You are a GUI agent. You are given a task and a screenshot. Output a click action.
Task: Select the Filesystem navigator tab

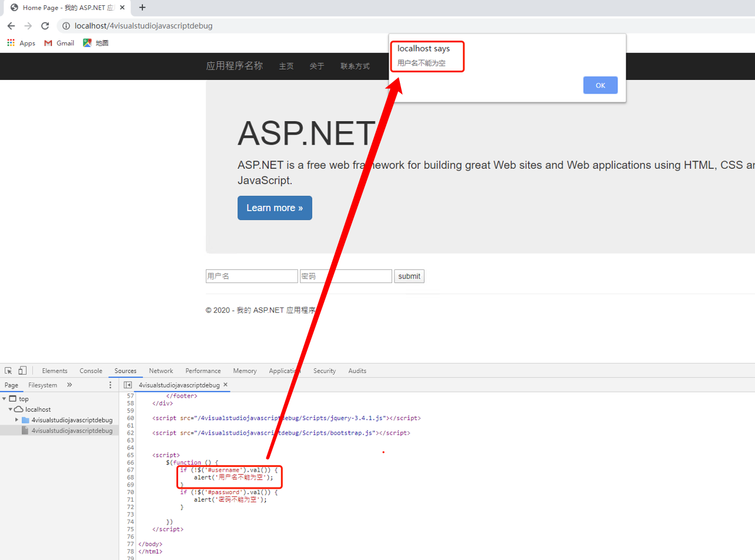click(43, 385)
